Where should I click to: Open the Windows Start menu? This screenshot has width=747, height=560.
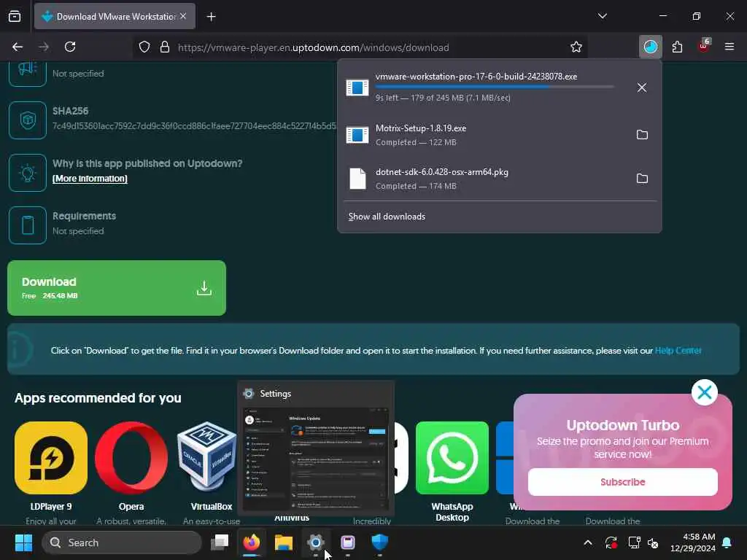(x=23, y=542)
